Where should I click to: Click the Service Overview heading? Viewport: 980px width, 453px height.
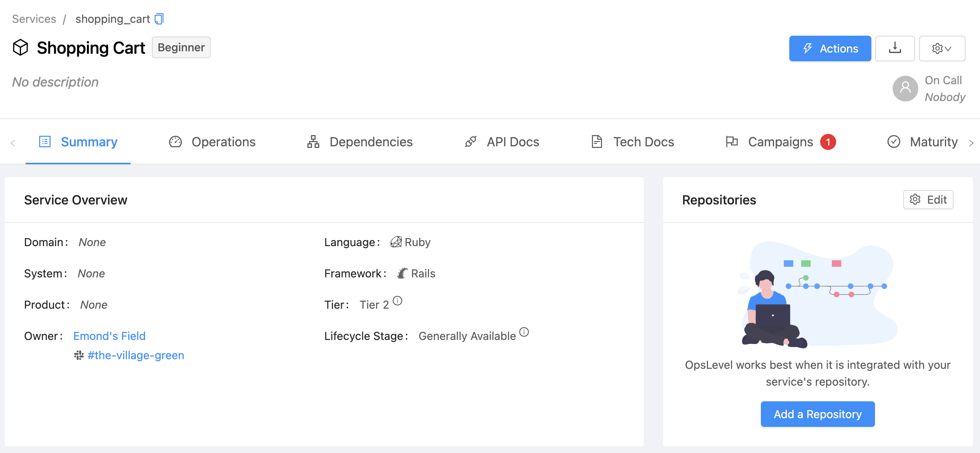[76, 200]
